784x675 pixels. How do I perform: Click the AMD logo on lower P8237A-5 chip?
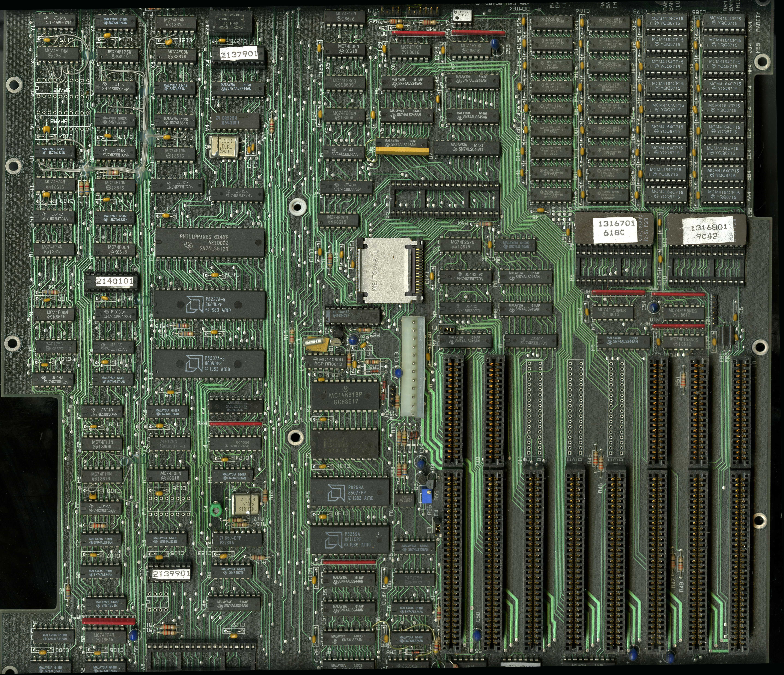(x=194, y=363)
